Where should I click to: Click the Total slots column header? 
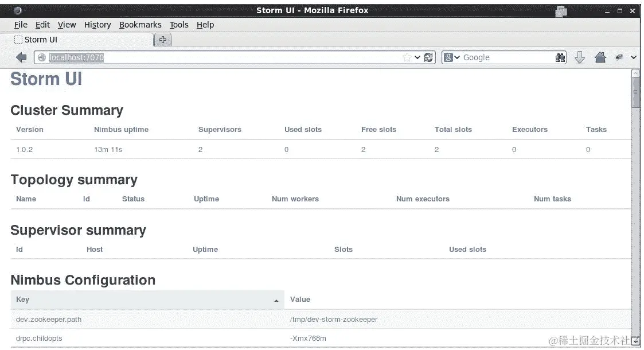pyautogui.click(x=453, y=130)
